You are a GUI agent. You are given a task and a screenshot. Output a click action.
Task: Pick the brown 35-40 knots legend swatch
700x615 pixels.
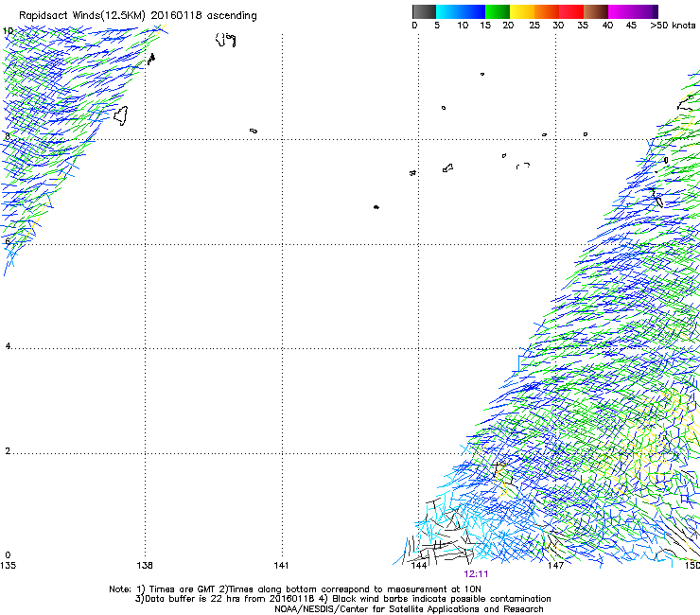(596, 11)
